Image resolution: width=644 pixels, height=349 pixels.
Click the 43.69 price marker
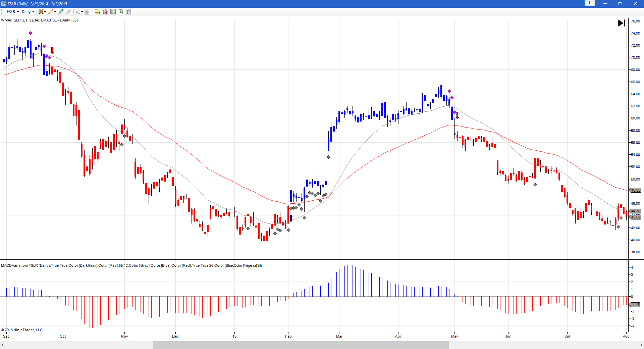[x=635, y=217]
